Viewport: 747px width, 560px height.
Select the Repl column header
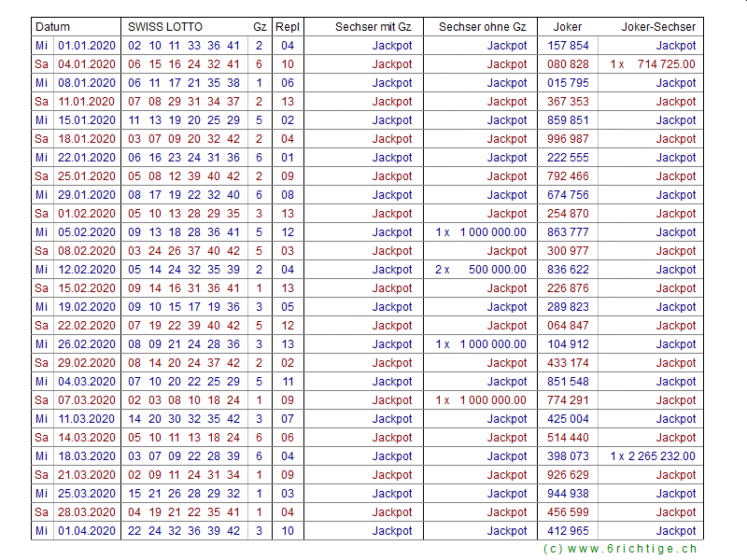pyautogui.click(x=288, y=27)
